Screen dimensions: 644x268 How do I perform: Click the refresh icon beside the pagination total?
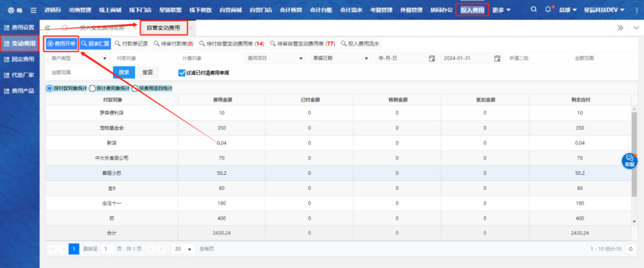[x=630, y=249]
